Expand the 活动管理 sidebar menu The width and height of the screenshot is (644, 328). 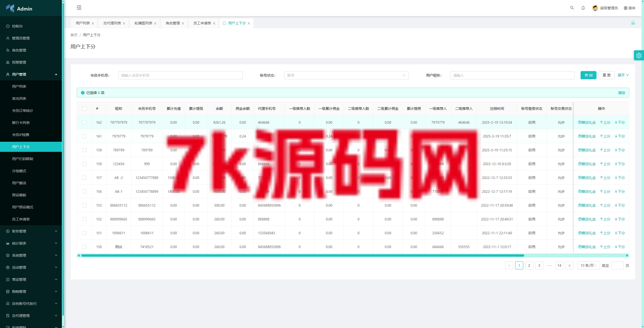tap(31, 267)
